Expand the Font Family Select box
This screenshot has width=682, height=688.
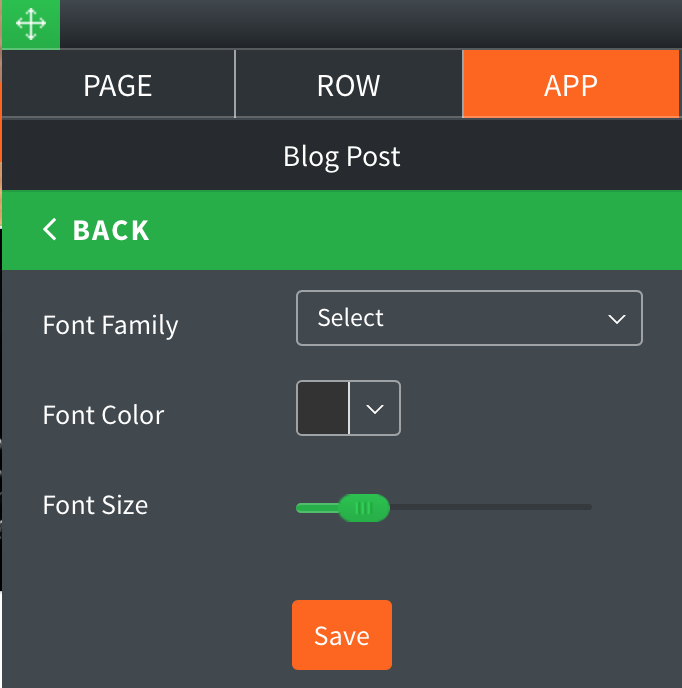[469, 318]
